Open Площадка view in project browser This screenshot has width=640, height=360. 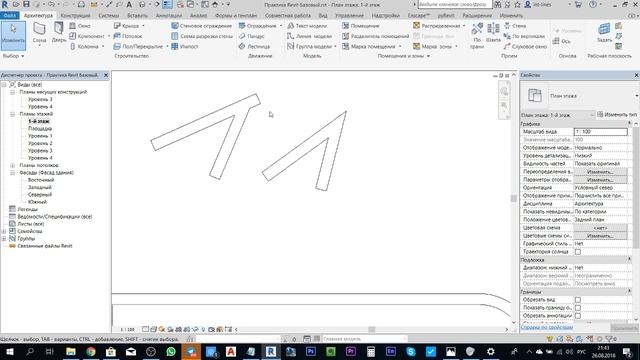40,129
